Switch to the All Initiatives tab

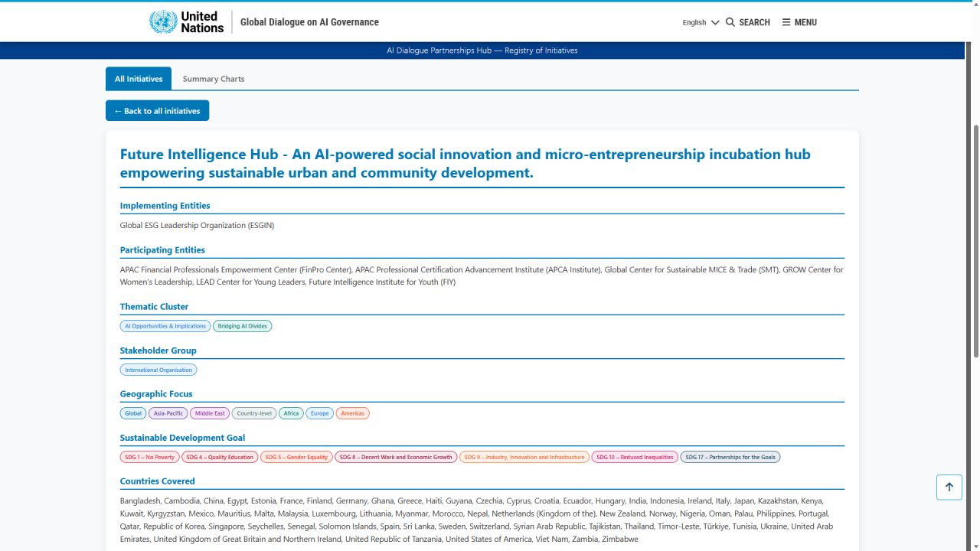(x=139, y=79)
